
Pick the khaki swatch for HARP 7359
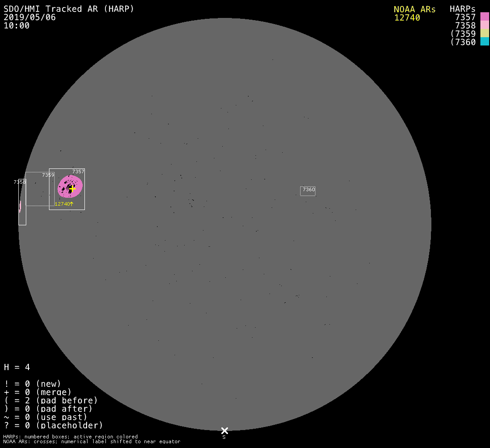pyautogui.click(x=484, y=33)
